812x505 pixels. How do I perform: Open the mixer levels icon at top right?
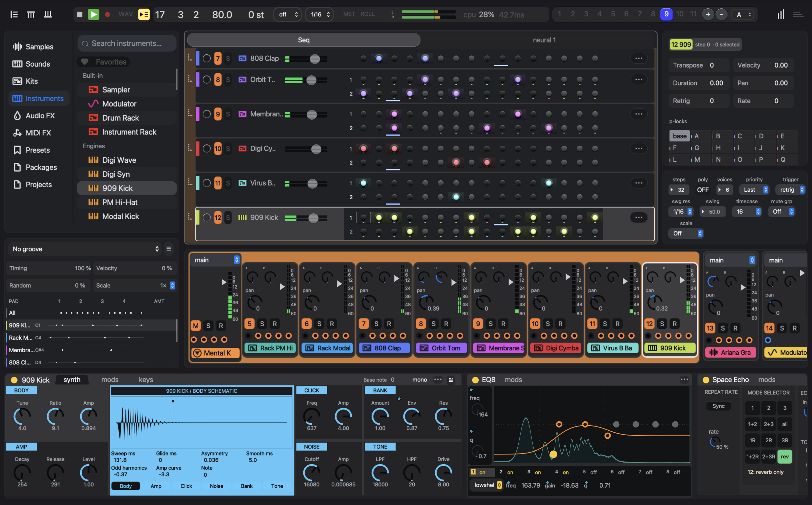pos(780,14)
